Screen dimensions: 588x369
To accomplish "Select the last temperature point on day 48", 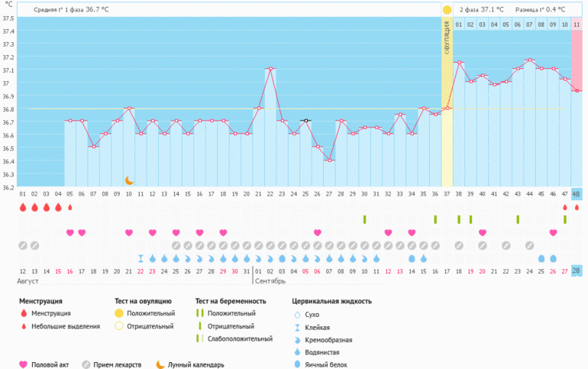I will (577, 90).
